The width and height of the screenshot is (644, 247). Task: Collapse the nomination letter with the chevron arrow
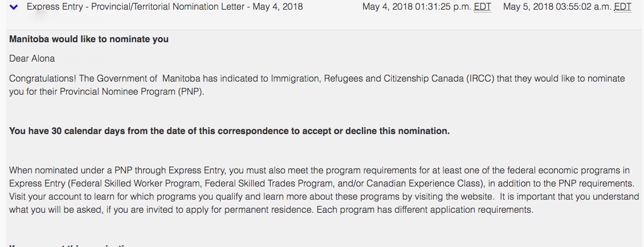pos(14,7)
